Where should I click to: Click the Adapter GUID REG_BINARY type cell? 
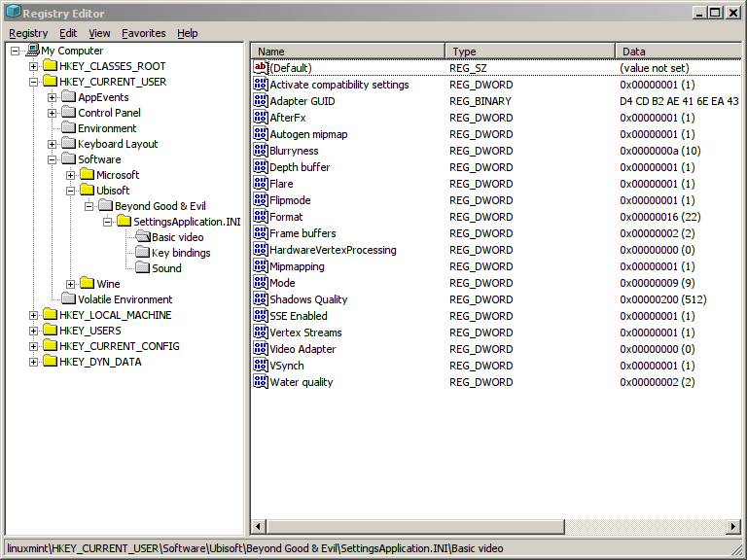coord(480,101)
